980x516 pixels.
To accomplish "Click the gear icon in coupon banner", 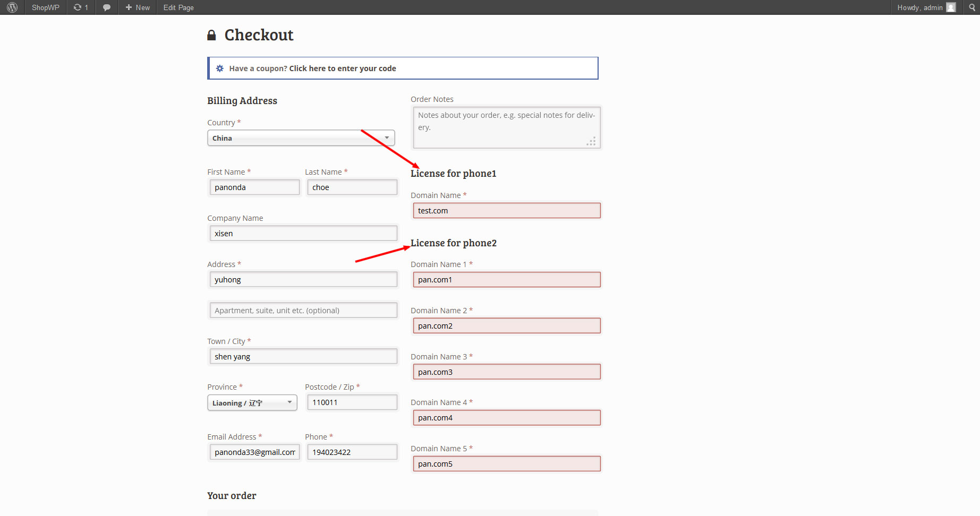I will point(219,68).
